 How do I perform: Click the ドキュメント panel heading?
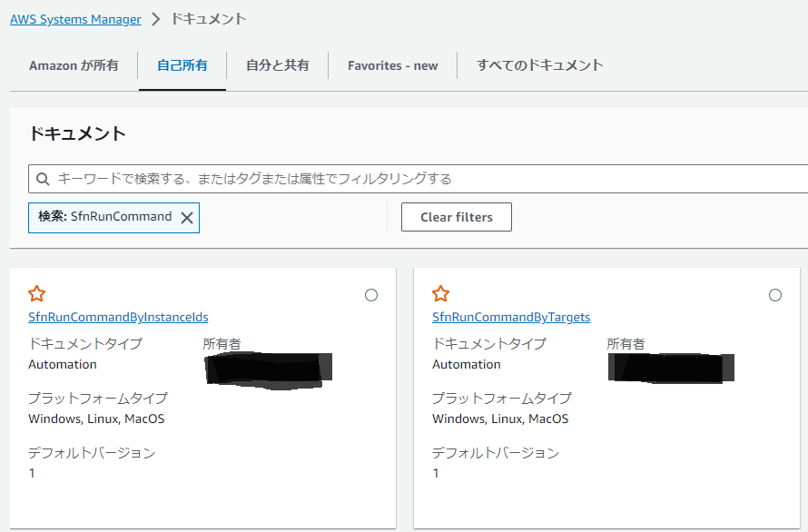click(77, 133)
